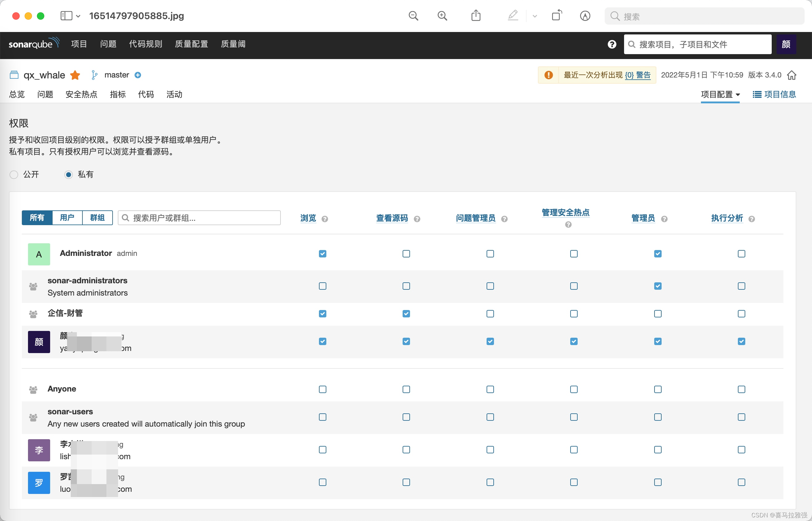This screenshot has height=521, width=812.
Task: Click the Preview 搜索 field
Action: point(704,16)
